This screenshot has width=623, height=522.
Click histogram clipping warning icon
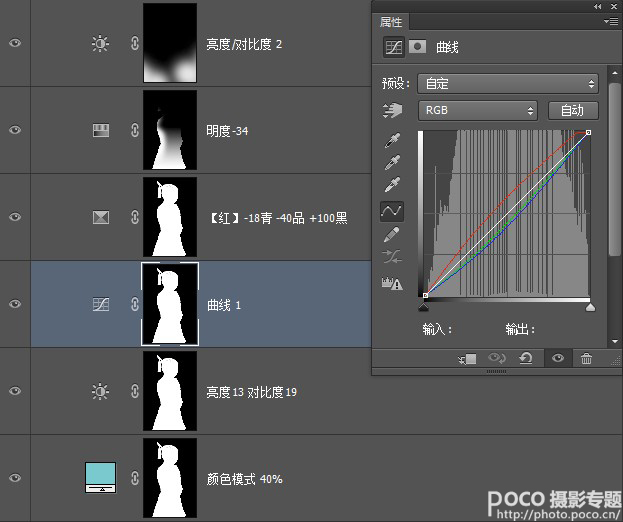click(392, 283)
